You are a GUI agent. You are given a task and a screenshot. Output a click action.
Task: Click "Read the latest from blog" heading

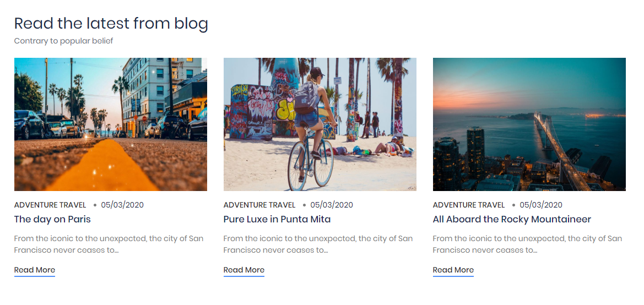111,23
